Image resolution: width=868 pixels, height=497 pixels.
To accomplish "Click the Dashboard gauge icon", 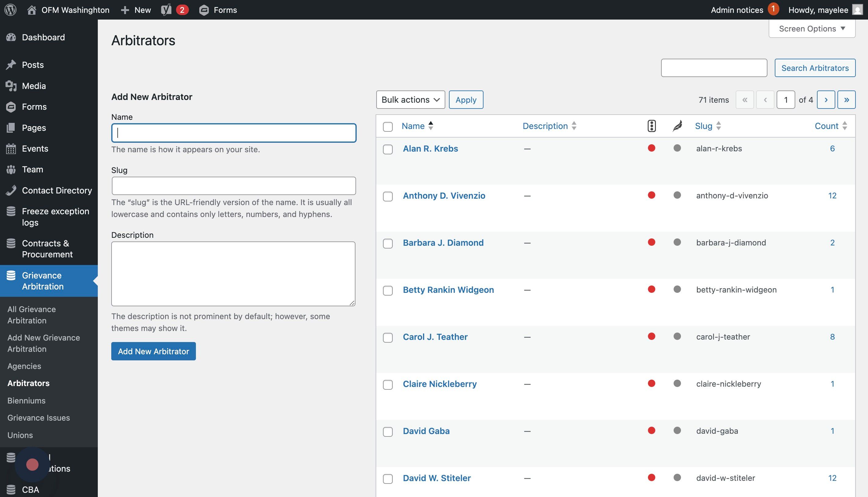I will (11, 37).
